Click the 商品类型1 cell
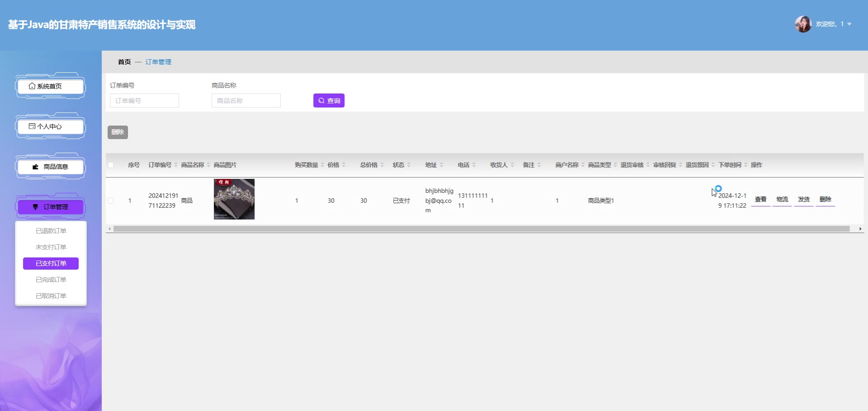 coord(601,201)
